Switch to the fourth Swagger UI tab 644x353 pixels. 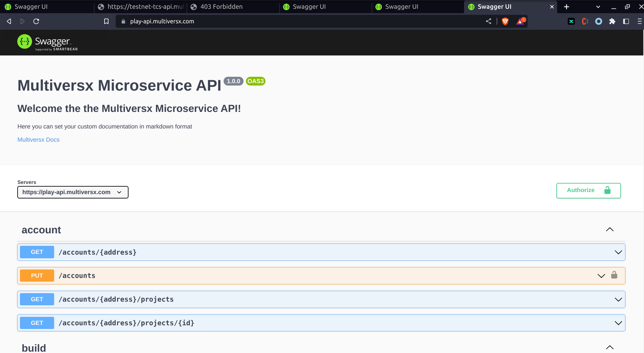pyautogui.click(x=325, y=7)
